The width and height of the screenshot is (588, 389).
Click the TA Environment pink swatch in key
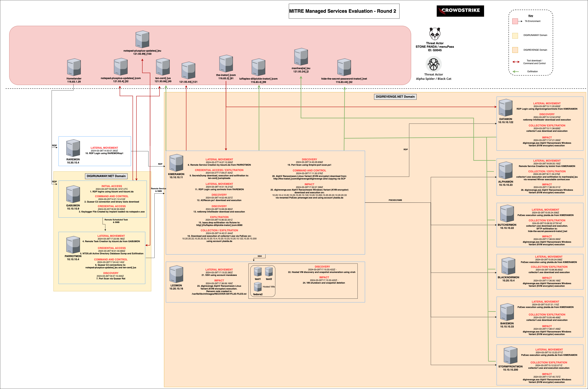[515, 21]
